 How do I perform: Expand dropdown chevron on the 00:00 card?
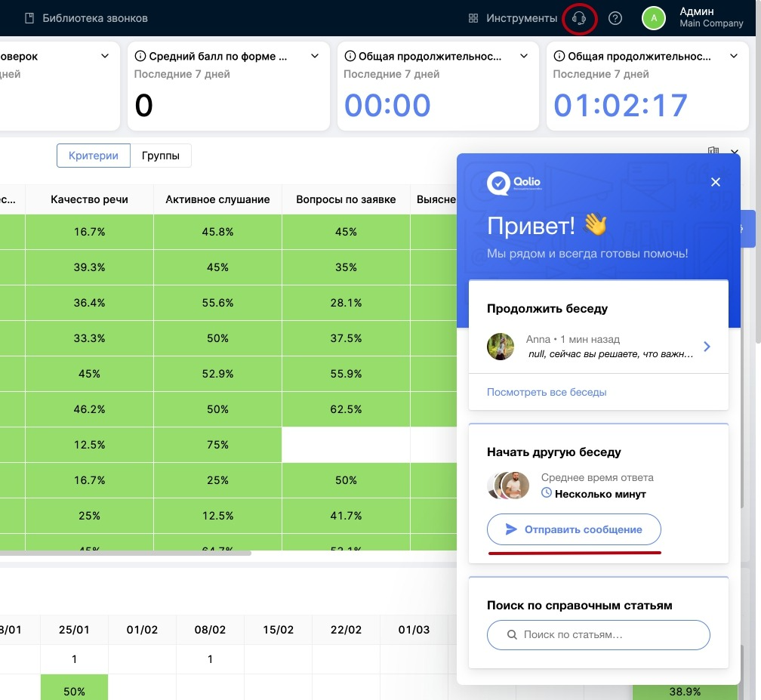pyautogui.click(x=524, y=57)
